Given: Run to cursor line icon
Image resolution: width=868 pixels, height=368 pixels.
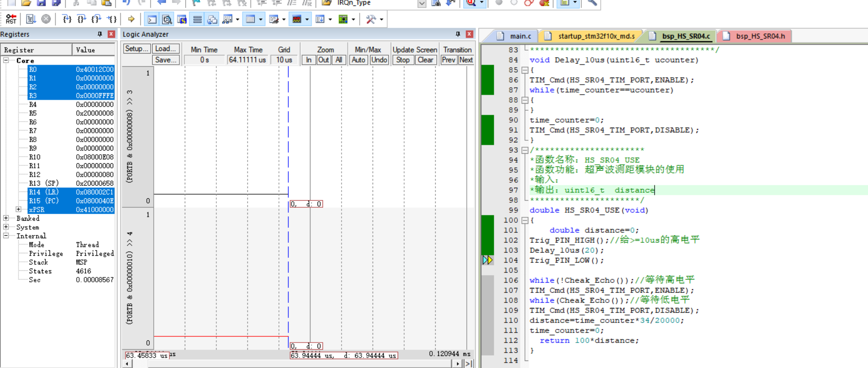Looking at the screenshot, I should tap(112, 19).
